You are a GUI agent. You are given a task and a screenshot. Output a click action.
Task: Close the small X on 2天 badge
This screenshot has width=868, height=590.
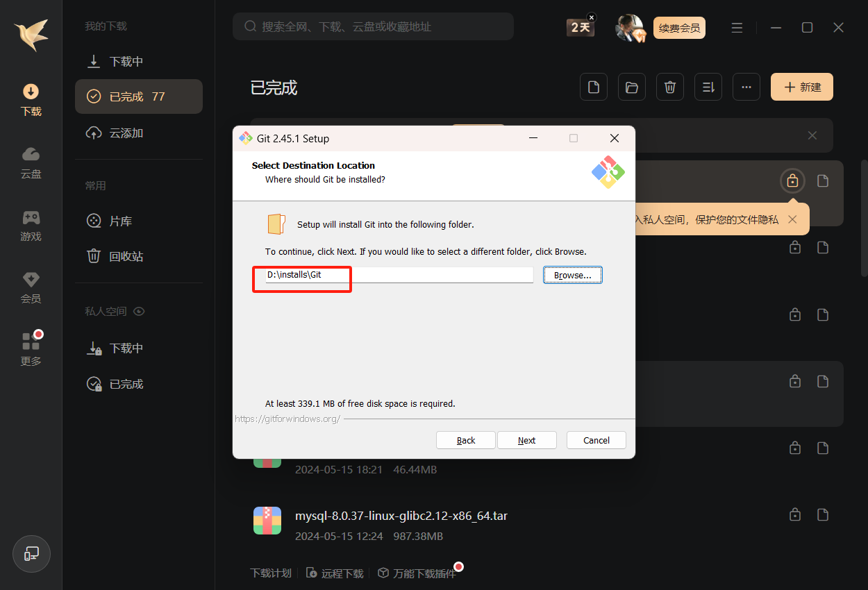point(592,17)
